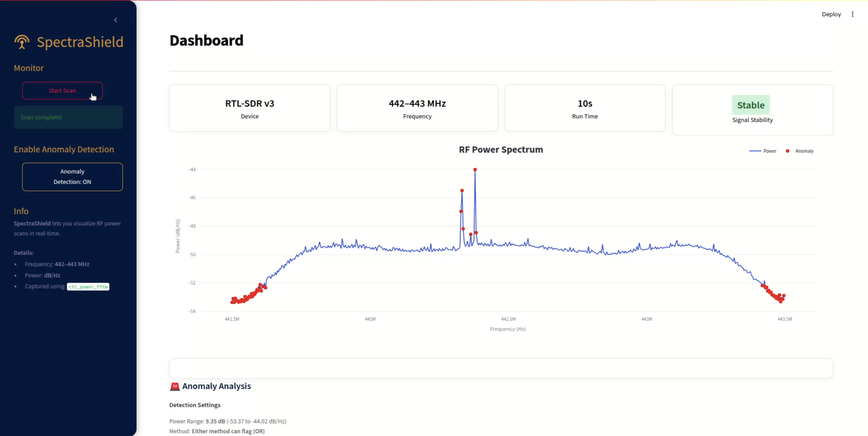Open the three-dot main menu
Screen dimensions: 868x436
(x=853, y=14)
